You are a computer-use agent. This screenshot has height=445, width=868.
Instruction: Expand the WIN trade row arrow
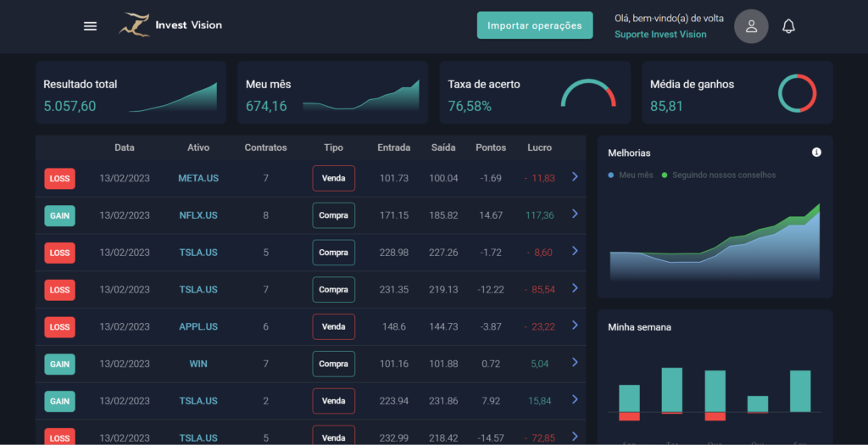tap(575, 362)
